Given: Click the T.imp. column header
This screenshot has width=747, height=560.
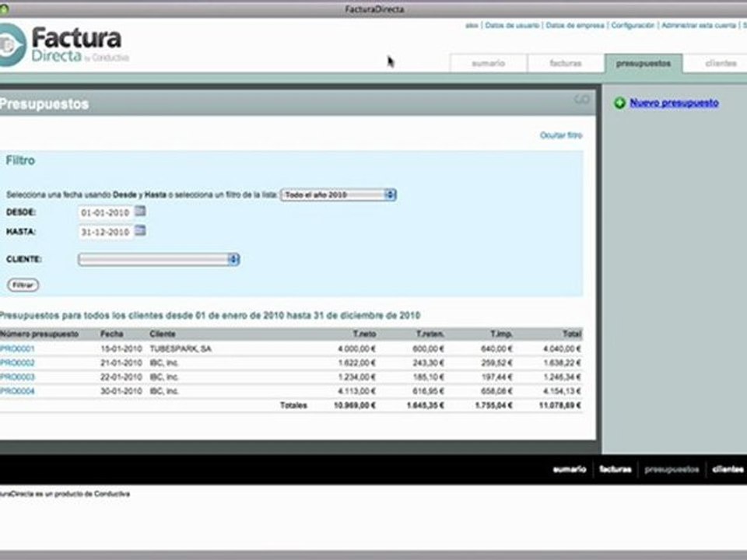Looking at the screenshot, I should tap(502, 334).
